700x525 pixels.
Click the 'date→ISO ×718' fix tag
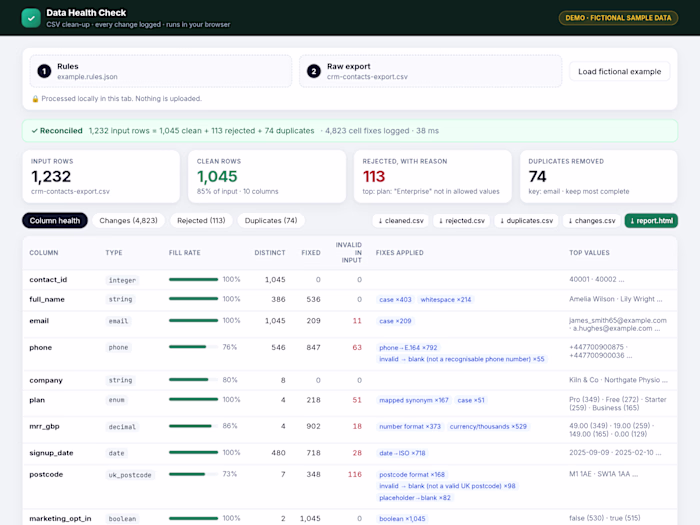click(402, 453)
